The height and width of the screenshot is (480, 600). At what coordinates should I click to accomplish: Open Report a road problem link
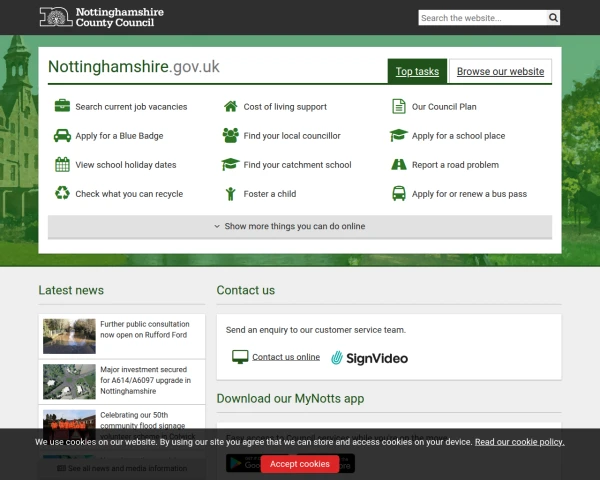tap(455, 165)
